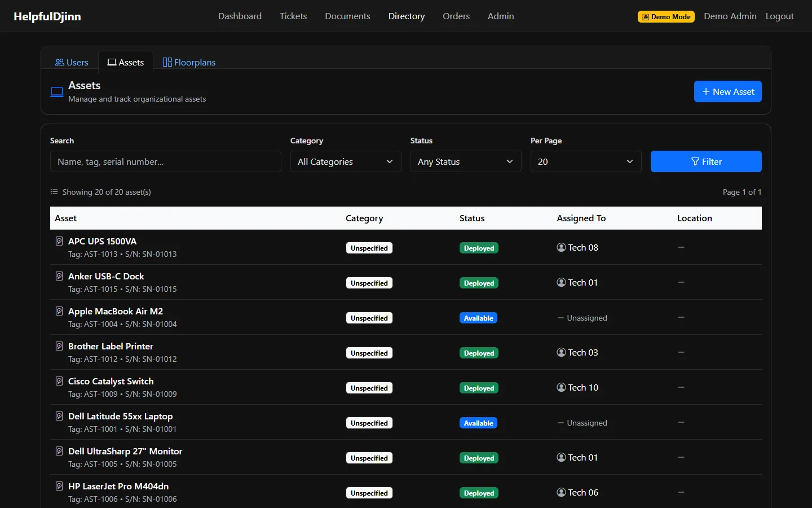Screen dimensions: 812x508
Task: Log out using the Logout link
Action: [780, 16]
